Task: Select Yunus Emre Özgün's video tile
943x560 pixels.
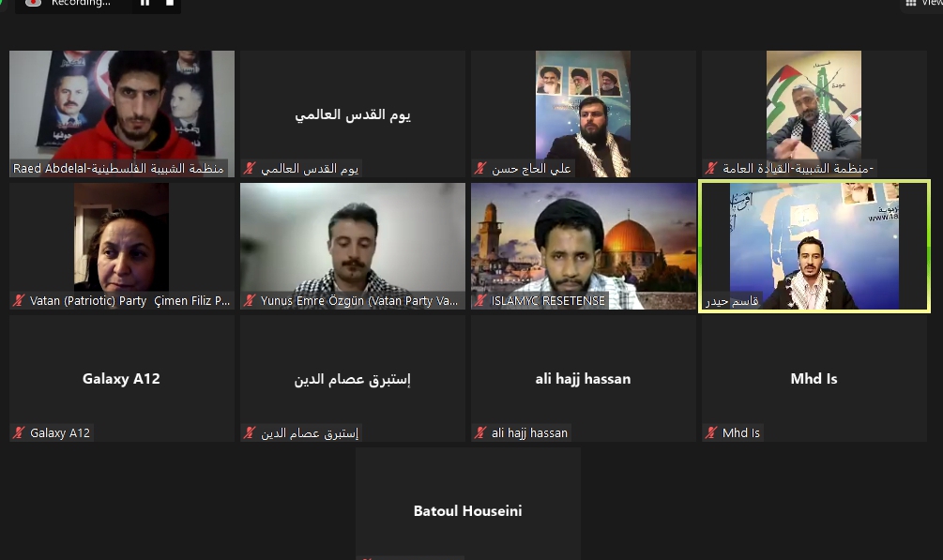Action: coord(353,246)
